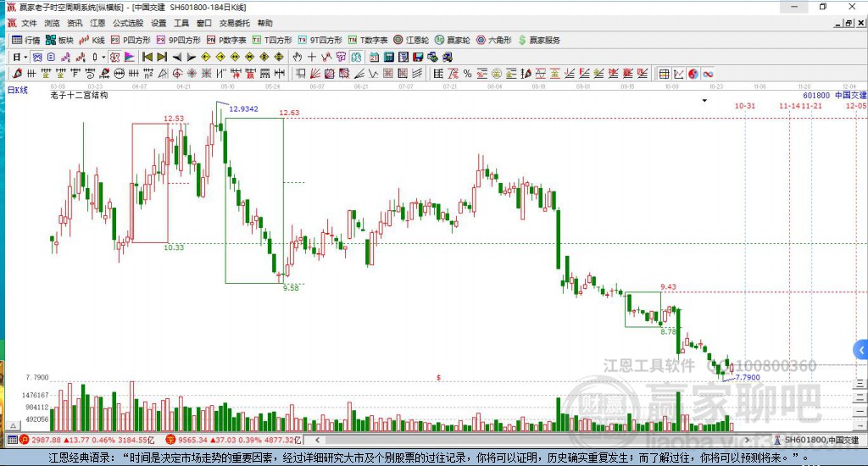This screenshot has height=466, width=868.
Task: Click the crosshair cursor tool
Action: coord(312,57)
